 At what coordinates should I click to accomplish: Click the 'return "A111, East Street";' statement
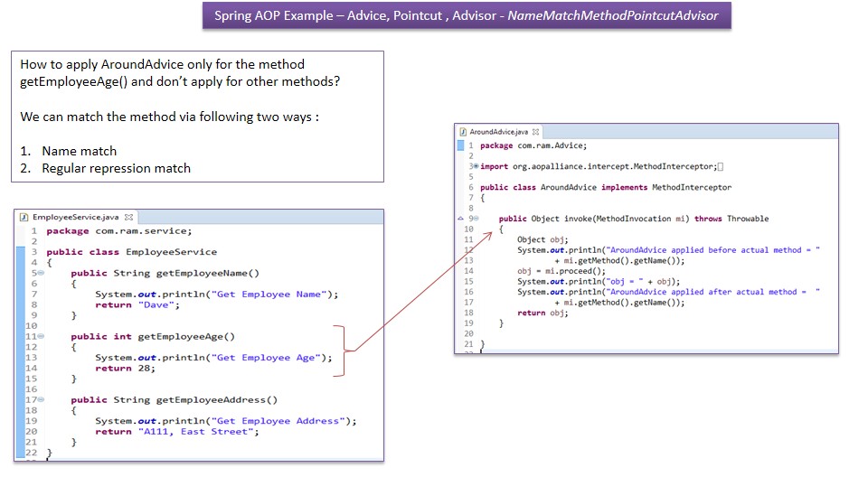click(177, 432)
